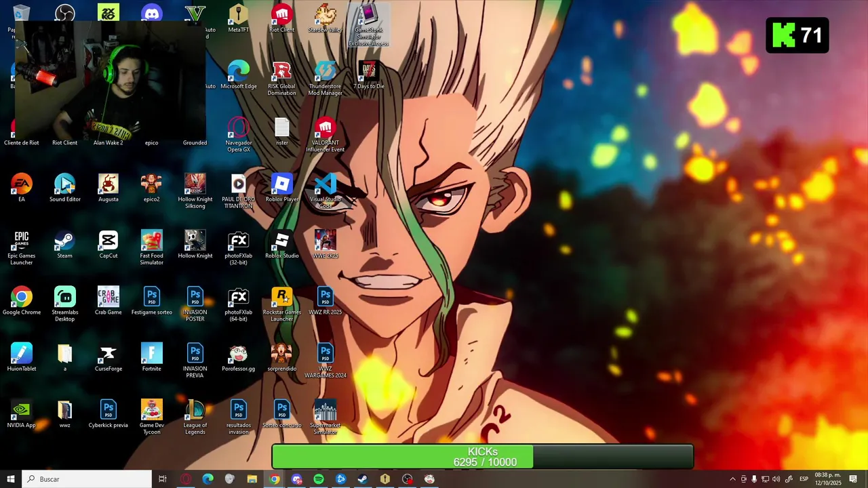Launch Hollow Knight Silksong
This screenshot has height=488, width=868.
(x=195, y=192)
